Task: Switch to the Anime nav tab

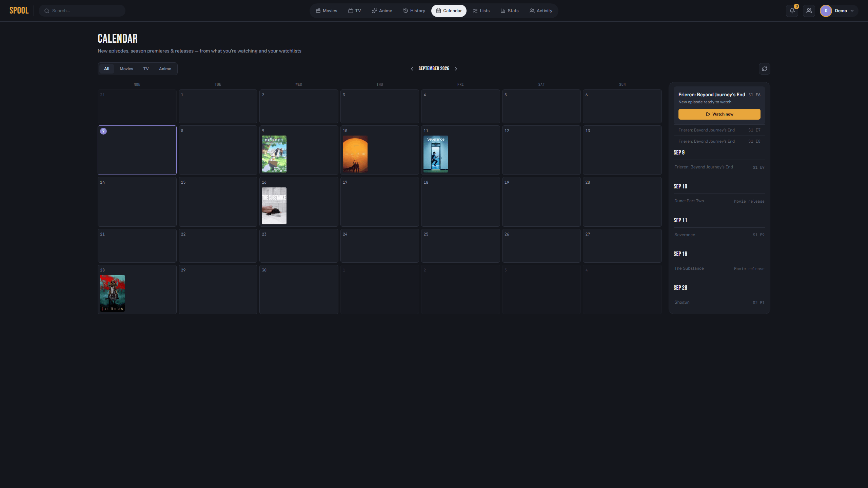Action: pos(382,11)
